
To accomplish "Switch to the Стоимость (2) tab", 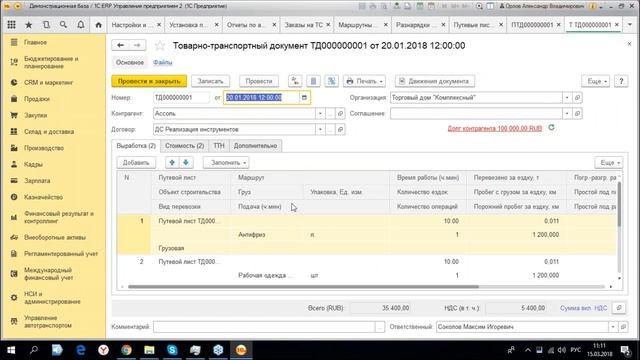I will 184,146.
